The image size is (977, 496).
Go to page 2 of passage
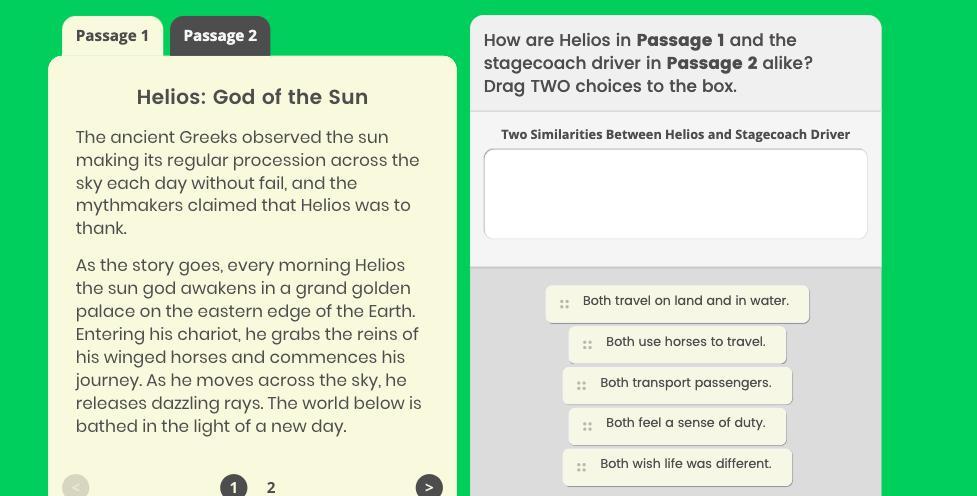[271, 487]
